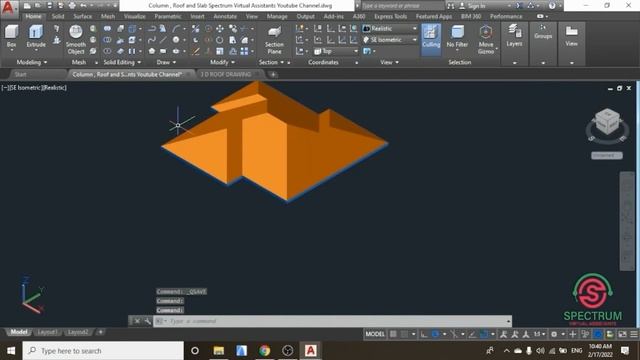Select the Move Gizmo tool
This screenshot has width=640, height=360.
point(486,40)
